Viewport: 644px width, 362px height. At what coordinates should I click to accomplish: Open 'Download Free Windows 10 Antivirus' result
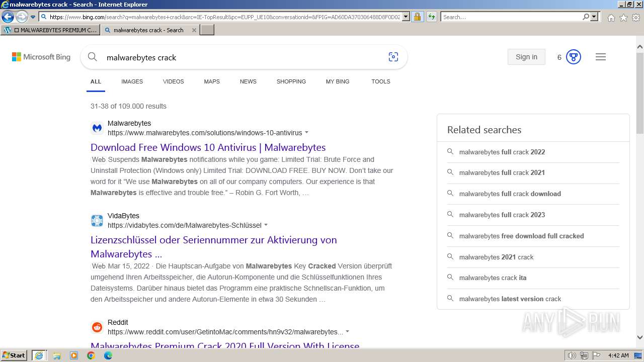[x=208, y=147]
